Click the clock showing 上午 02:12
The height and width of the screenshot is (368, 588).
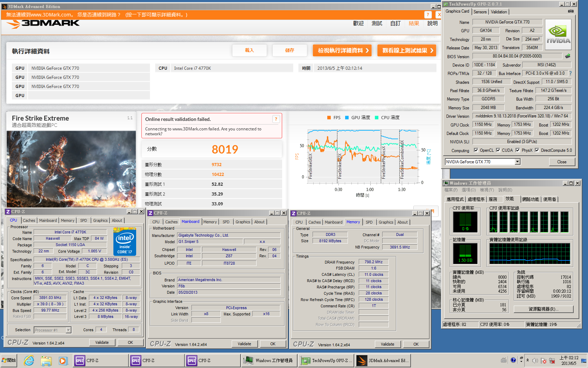(x=569, y=358)
